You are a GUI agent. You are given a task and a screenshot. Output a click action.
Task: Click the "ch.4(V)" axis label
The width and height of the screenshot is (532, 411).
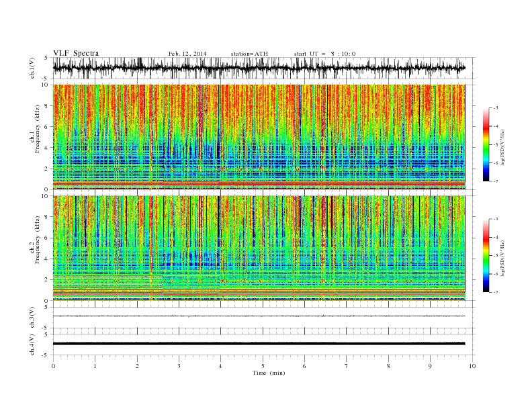(x=32, y=345)
